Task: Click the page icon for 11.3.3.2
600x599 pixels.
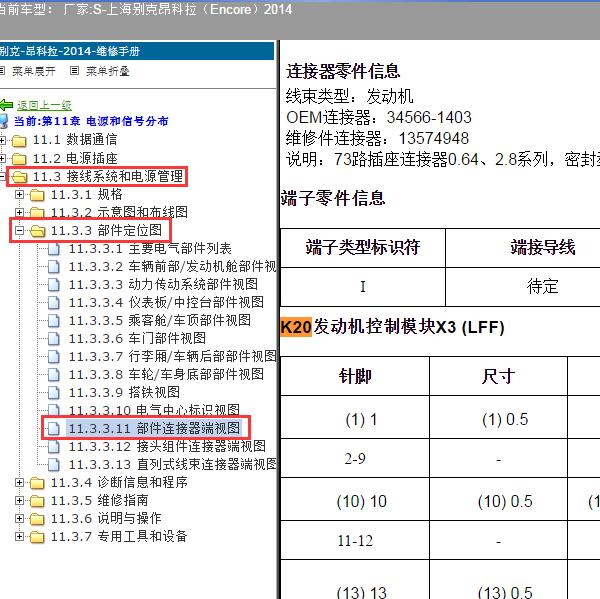Action: pyautogui.click(x=54, y=267)
